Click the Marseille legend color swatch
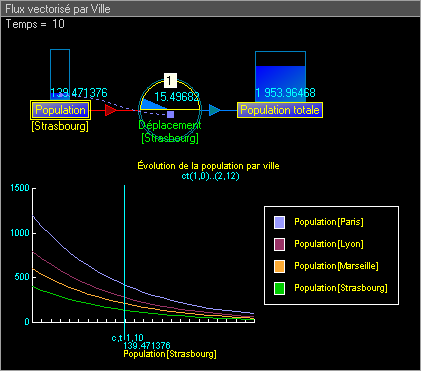 (279, 266)
